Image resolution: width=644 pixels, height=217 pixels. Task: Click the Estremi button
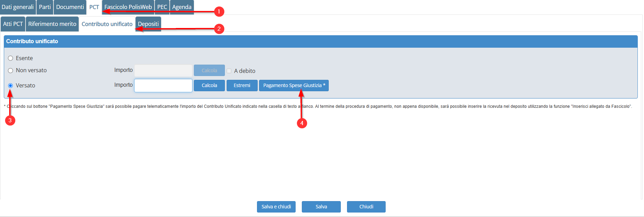click(242, 85)
